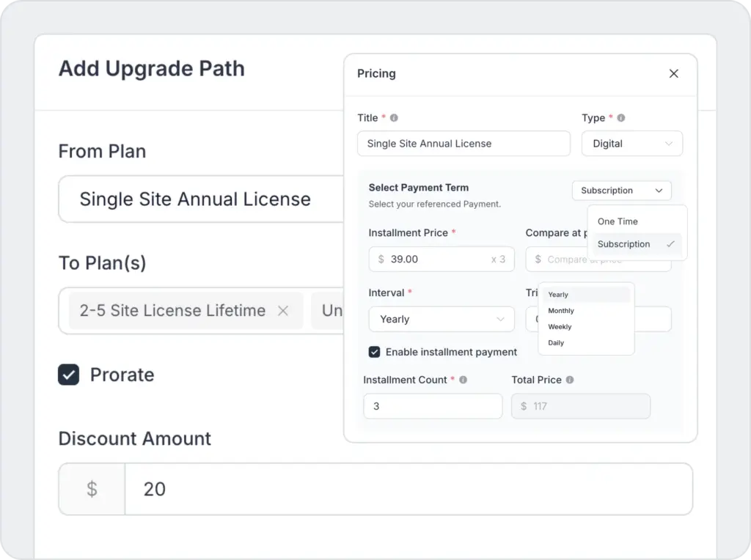The image size is (751, 560).
Task: Click the dollar icon in Installment Price
Action: (381, 259)
